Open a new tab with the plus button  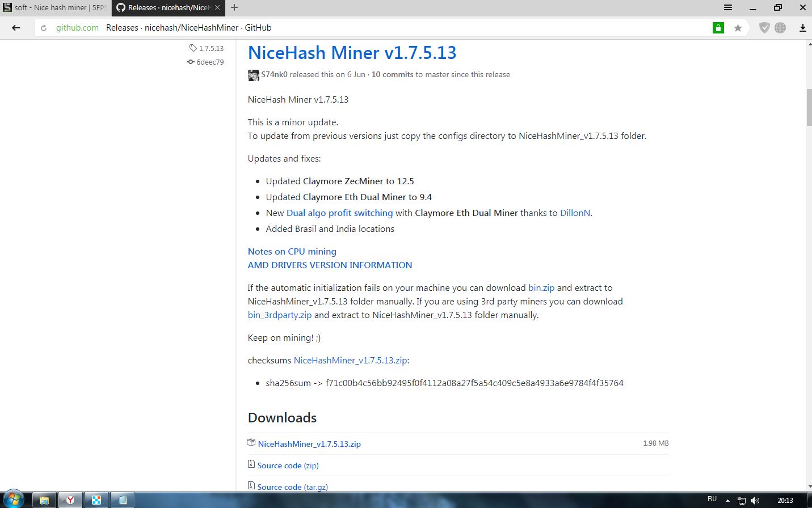tap(234, 7)
